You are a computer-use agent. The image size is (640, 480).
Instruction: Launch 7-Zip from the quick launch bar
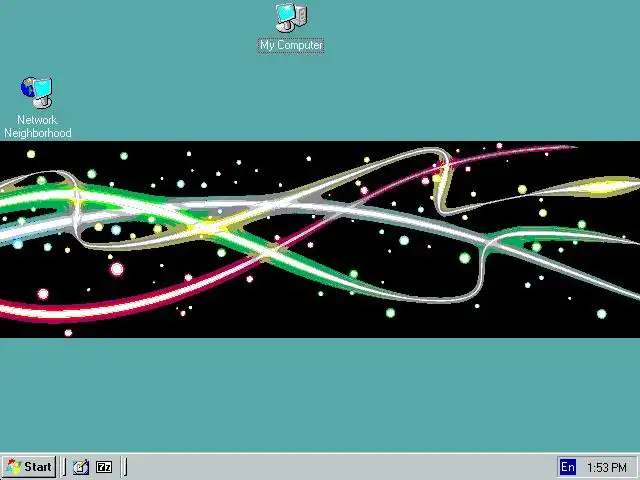[x=104, y=467]
